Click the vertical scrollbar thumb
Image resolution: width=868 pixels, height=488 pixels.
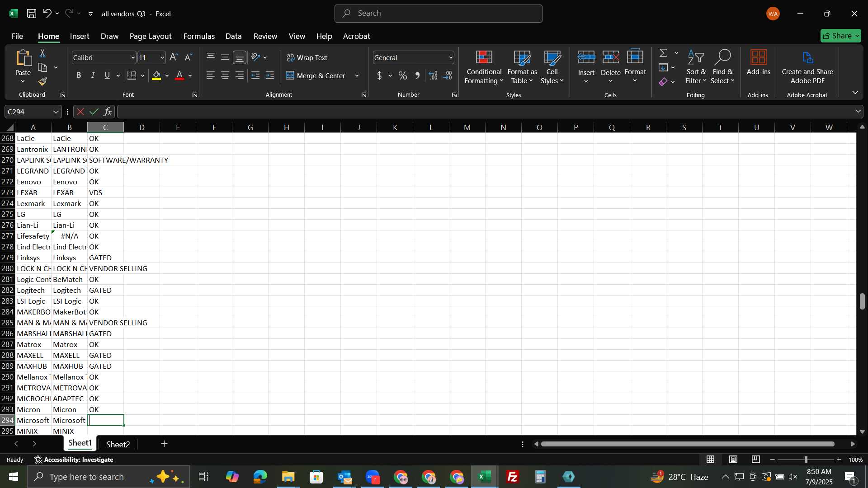[x=862, y=301]
